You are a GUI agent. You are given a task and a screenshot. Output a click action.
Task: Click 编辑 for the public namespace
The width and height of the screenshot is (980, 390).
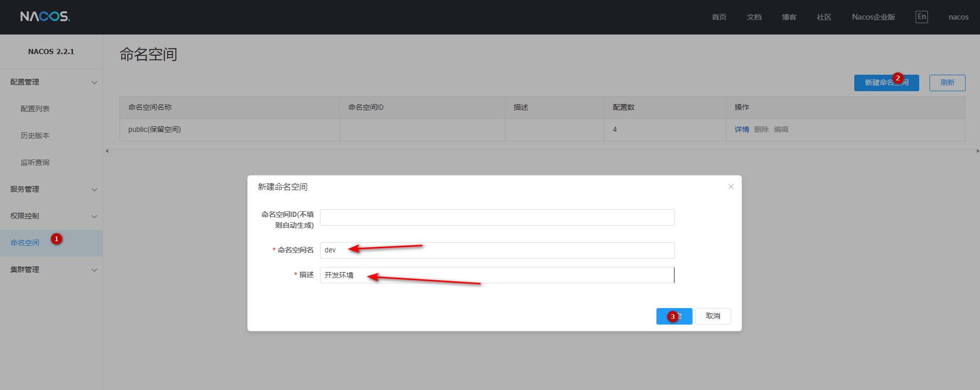781,129
